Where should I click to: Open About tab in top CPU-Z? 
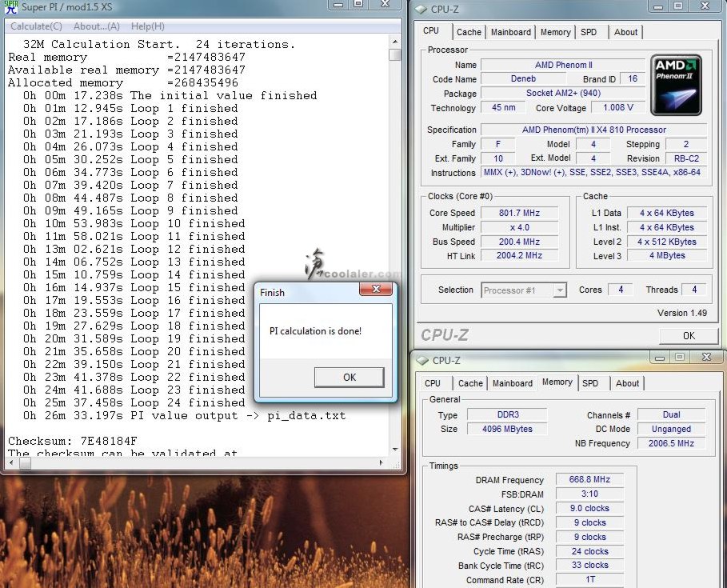tap(625, 32)
